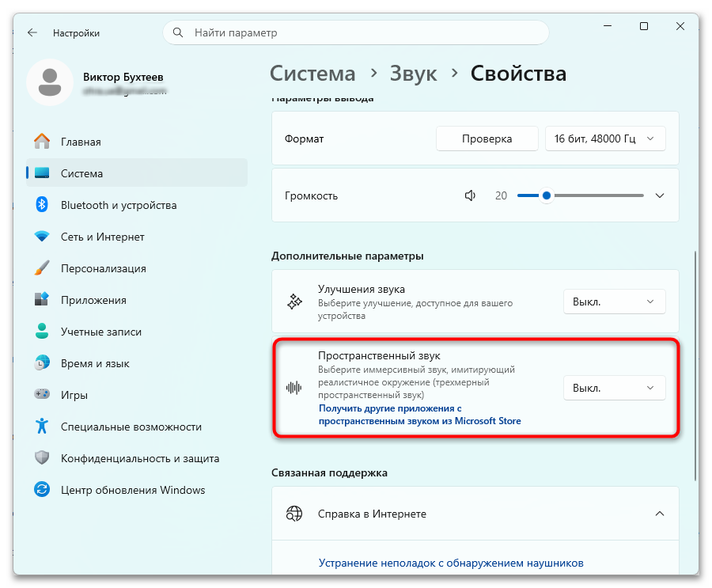Click the grey part of the volume track

tap(598, 195)
